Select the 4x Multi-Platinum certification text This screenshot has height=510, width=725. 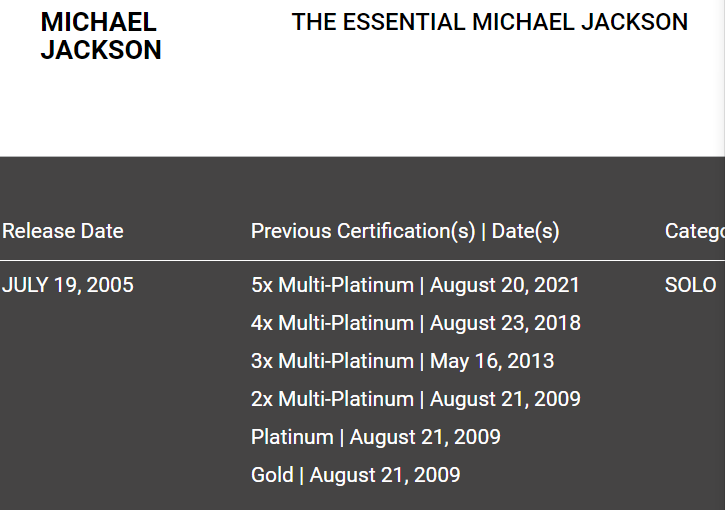332,323
